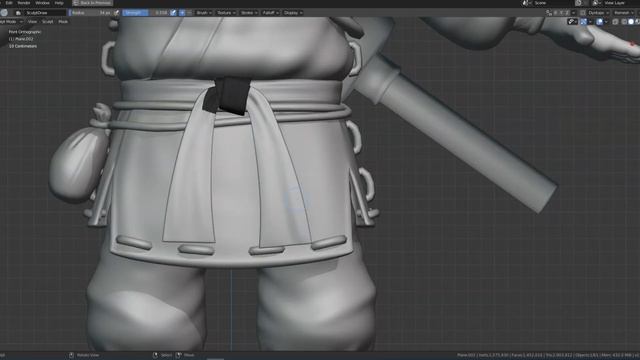
Task: Click the Scene selector icon
Action: pos(526,3)
